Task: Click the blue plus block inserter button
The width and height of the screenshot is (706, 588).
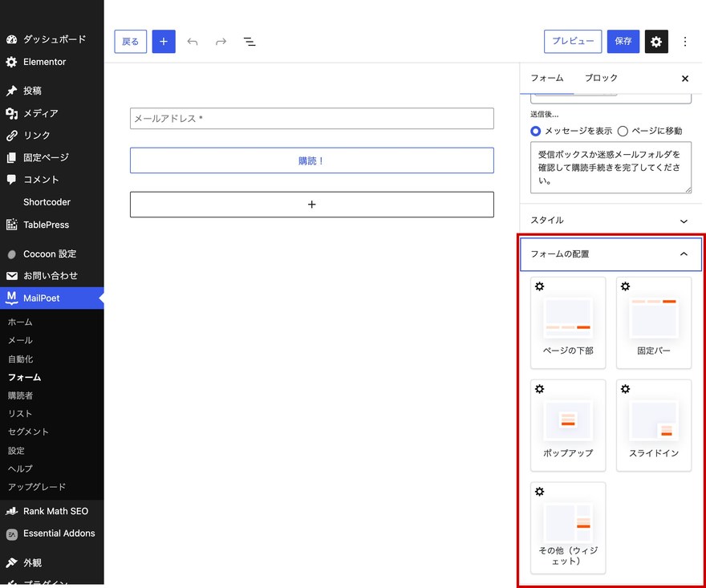Action: tap(164, 42)
